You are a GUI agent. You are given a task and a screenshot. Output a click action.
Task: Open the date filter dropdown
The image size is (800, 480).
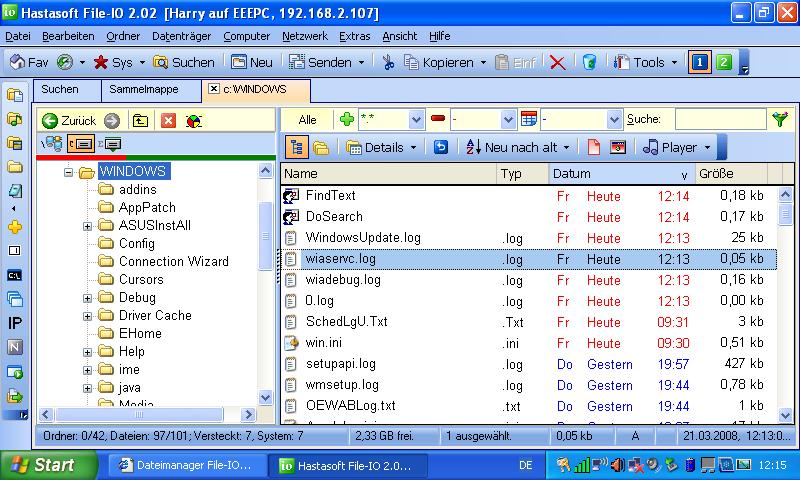click(x=614, y=120)
